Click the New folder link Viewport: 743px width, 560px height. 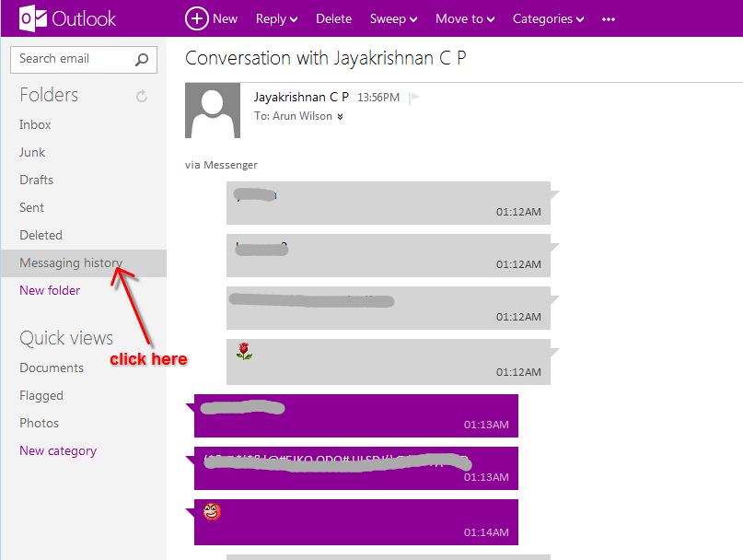click(x=50, y=290)
